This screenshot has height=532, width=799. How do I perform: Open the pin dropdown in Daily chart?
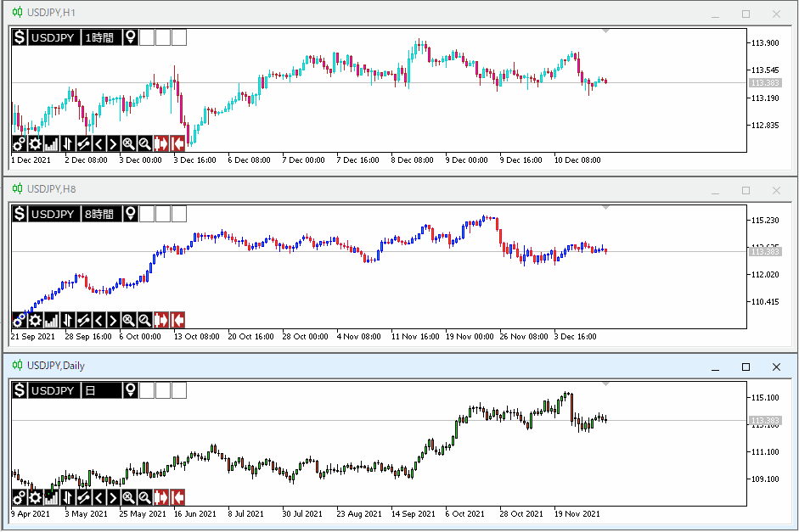click(131, 390)
